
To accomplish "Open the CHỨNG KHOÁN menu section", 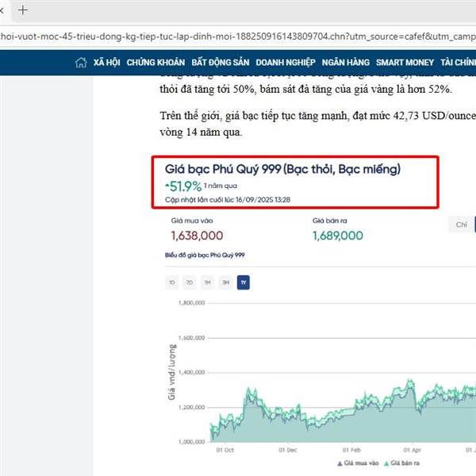I will [x=155, y=63].
